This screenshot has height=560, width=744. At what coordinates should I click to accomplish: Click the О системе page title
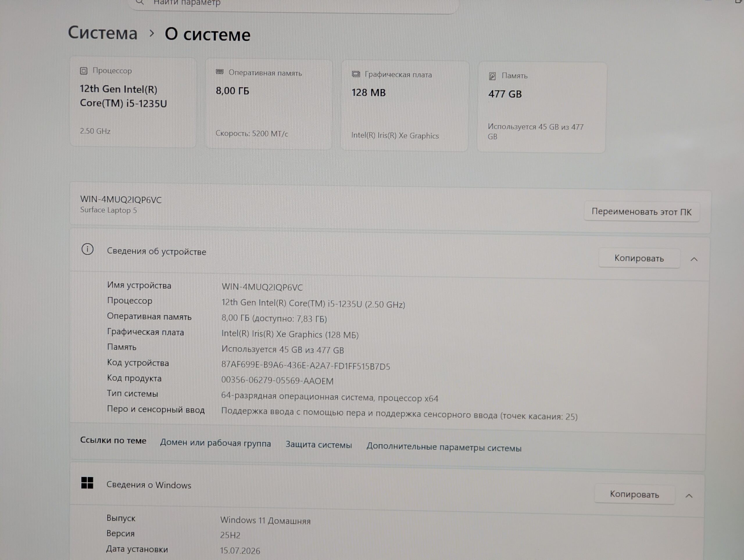208,34
